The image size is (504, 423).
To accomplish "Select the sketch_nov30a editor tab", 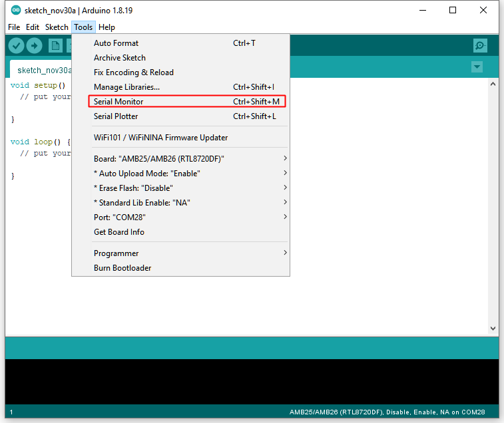I will pyautogui.click(x=41, y=69).
